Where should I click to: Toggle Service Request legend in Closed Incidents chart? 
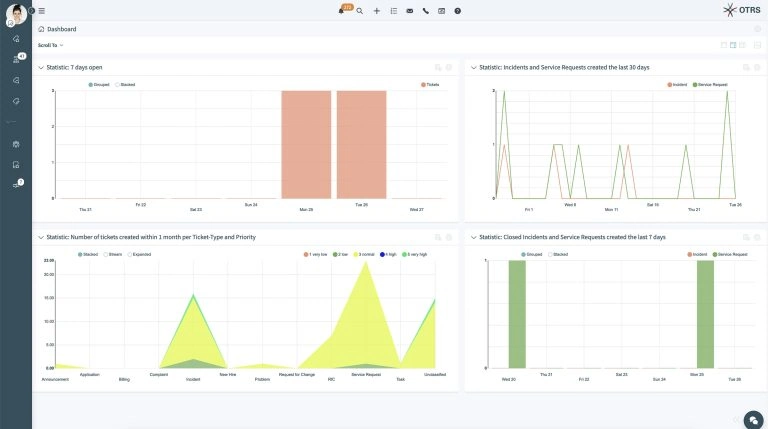coord(730,254)
